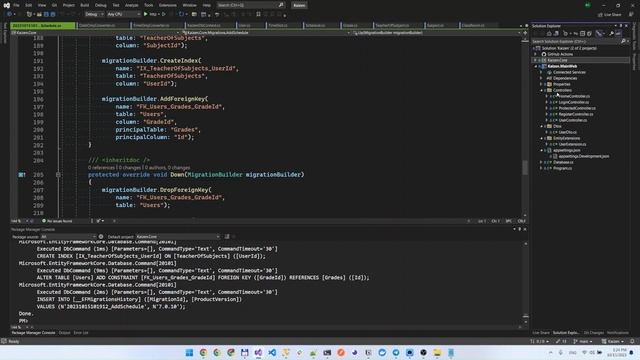
Task: Open the first Chrome taskbar icon
Action: 203,353
